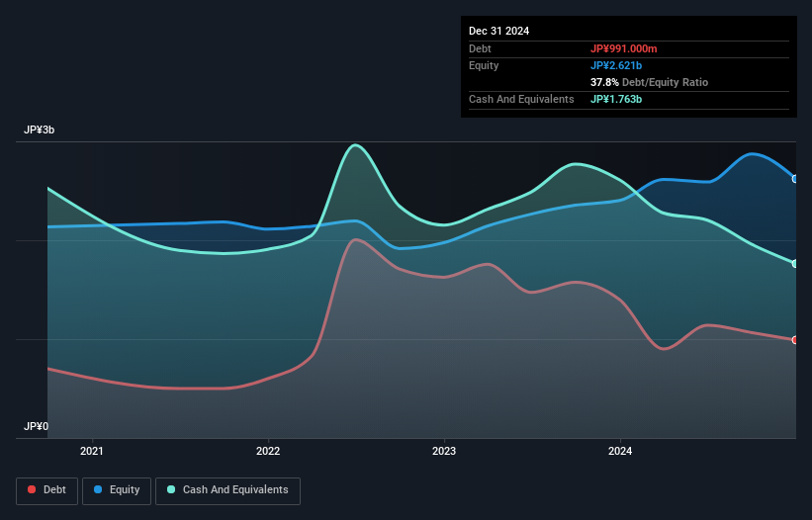Click the 2022 x-axis label

click(268, 451)
